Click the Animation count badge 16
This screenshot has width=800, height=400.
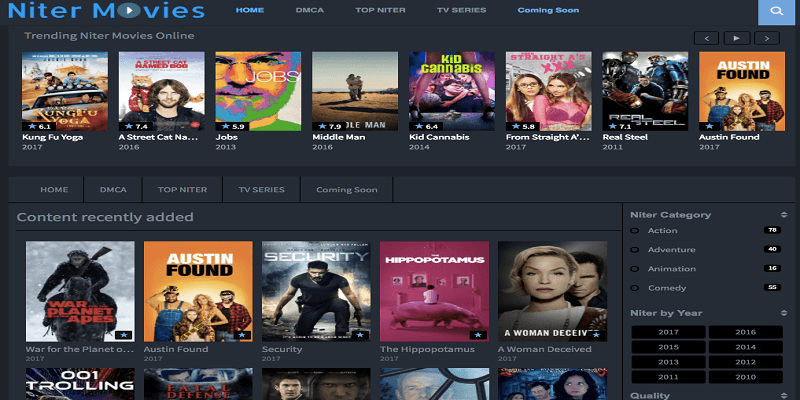click(x=772, y=268)
